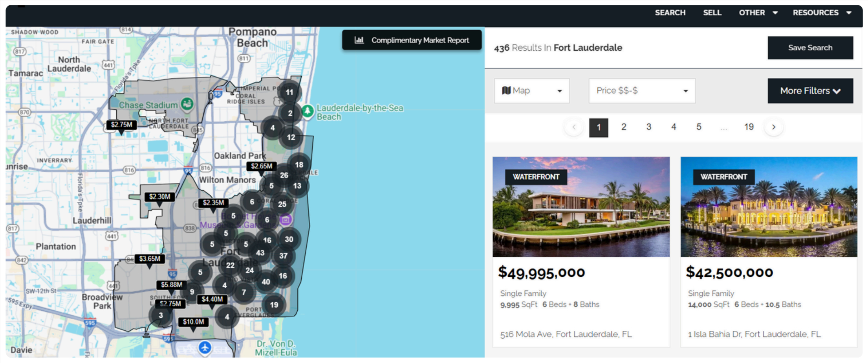Open the OTHER menu in the navigation bar
This screenshot has width=868, height=363.
coord(758,13)
